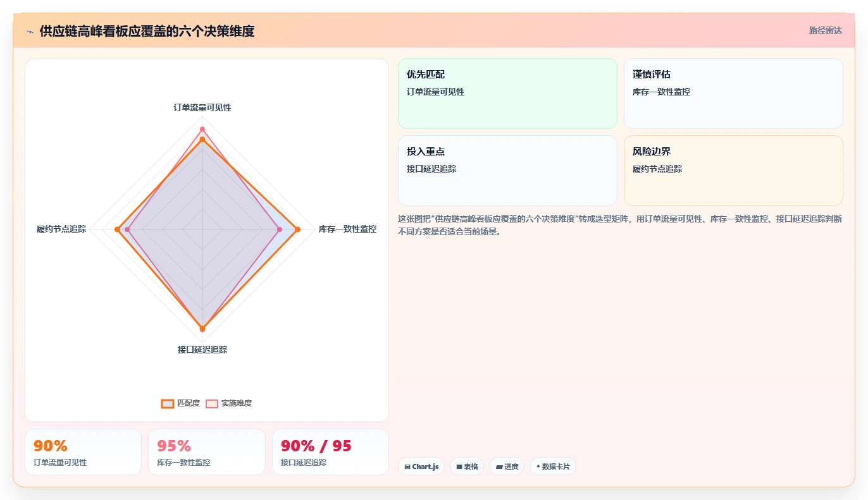Click the pink 实施难度 legend swatch

212,404
